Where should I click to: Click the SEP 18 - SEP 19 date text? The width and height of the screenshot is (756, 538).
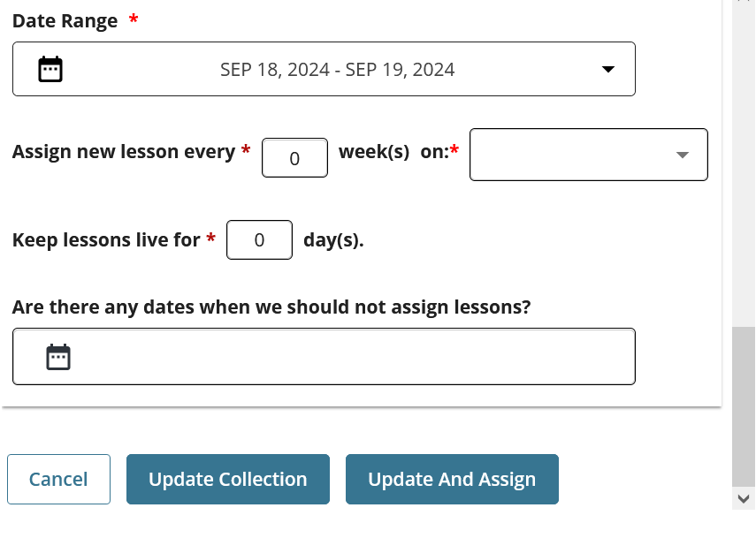click(337, 69)
